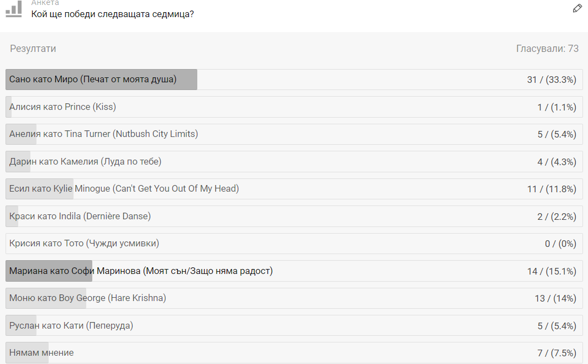Choose Руслан като Кати (Пеперуда)
Viewport: 588px width, 364px height.
pos(294,326)
